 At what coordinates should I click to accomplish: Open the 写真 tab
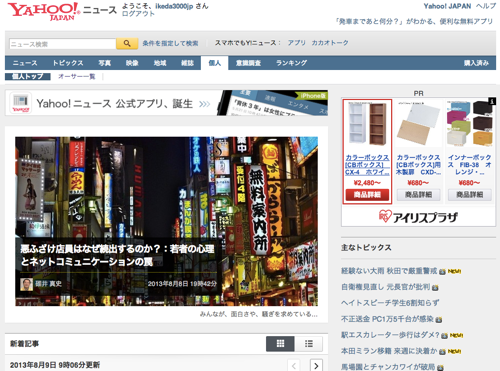tap(104, 63)
